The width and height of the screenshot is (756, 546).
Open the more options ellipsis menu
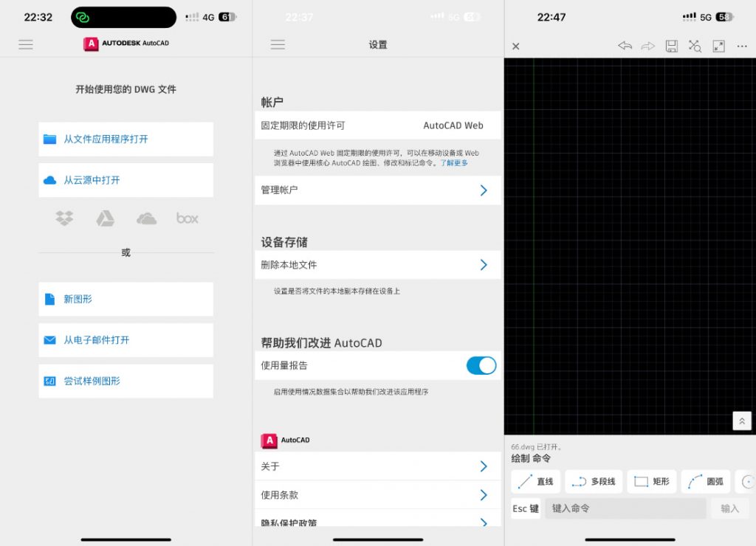[x=742, y=46]
